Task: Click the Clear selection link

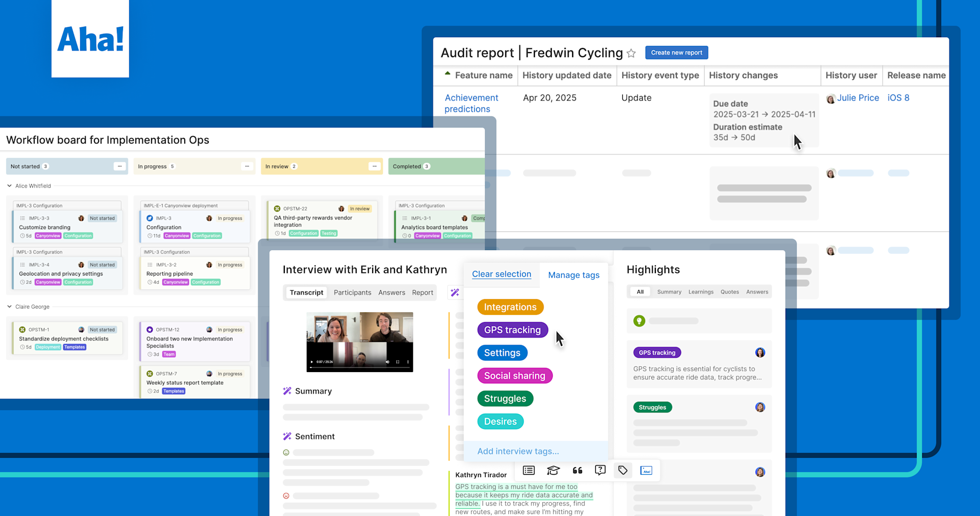Action: (x=501, y=274)
